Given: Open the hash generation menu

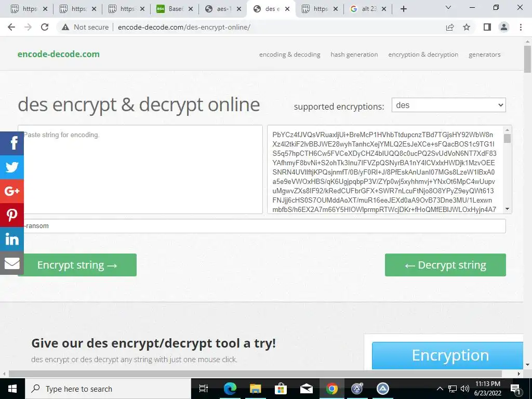Looking at the screenshot, I should pyautogui.click(x=354, y=55).
